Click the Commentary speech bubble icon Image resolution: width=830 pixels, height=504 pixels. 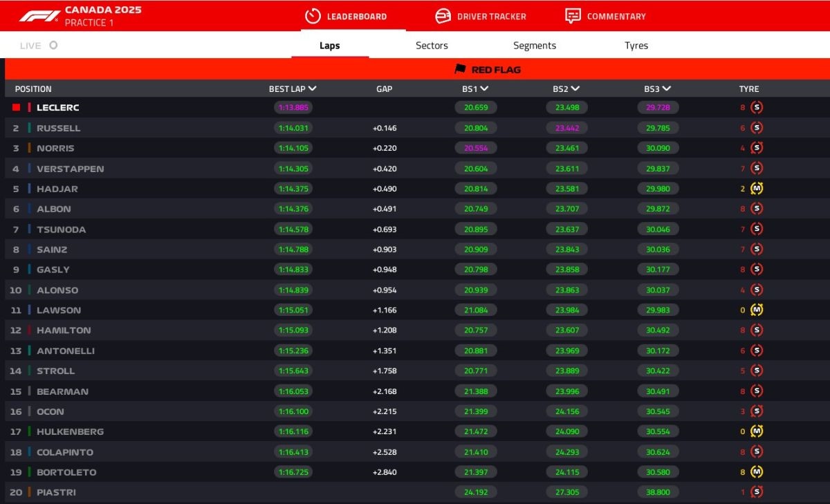point(573,16)
